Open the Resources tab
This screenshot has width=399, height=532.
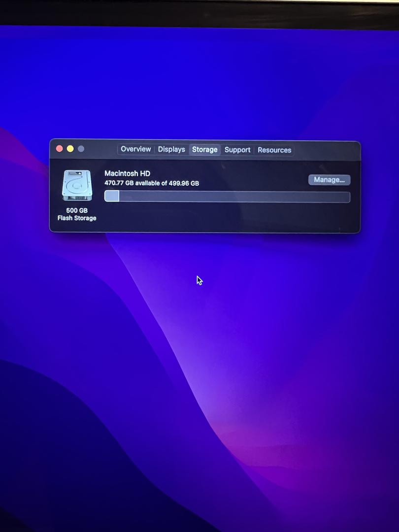274,150
